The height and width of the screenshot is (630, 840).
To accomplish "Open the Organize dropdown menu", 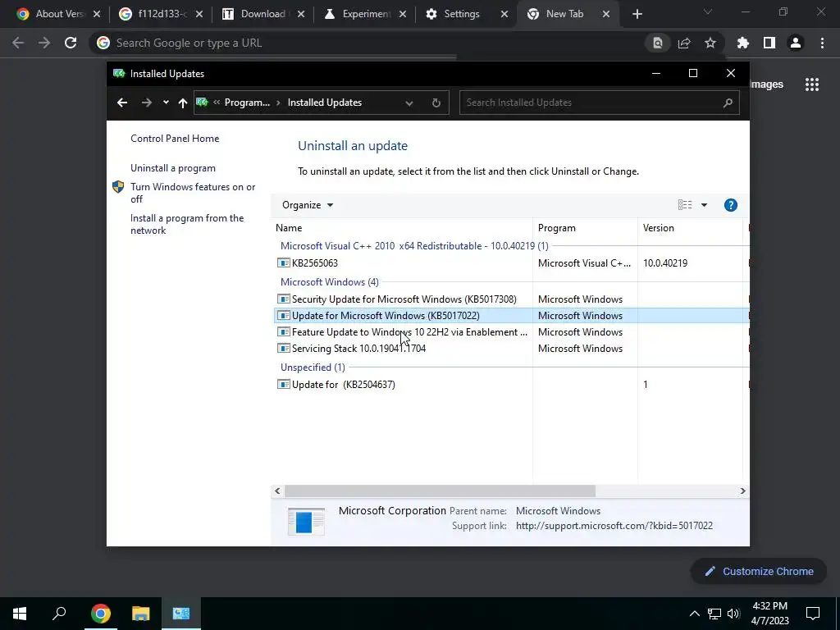I will (308, 205).
